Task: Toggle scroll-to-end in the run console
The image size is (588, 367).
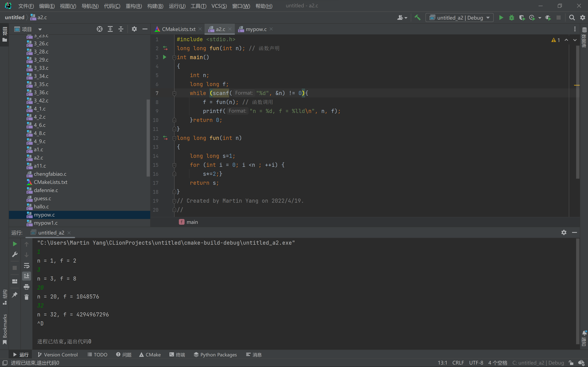Action: point(27,276)
